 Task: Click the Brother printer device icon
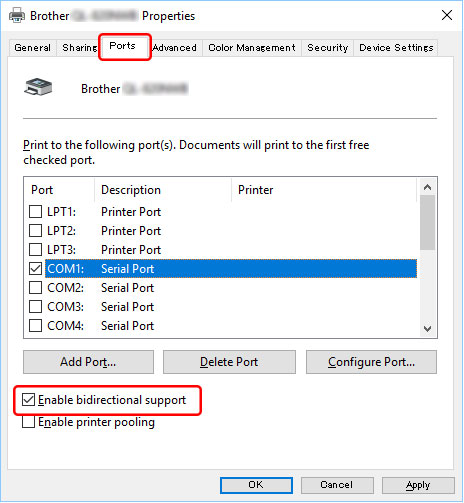[38, 87]
